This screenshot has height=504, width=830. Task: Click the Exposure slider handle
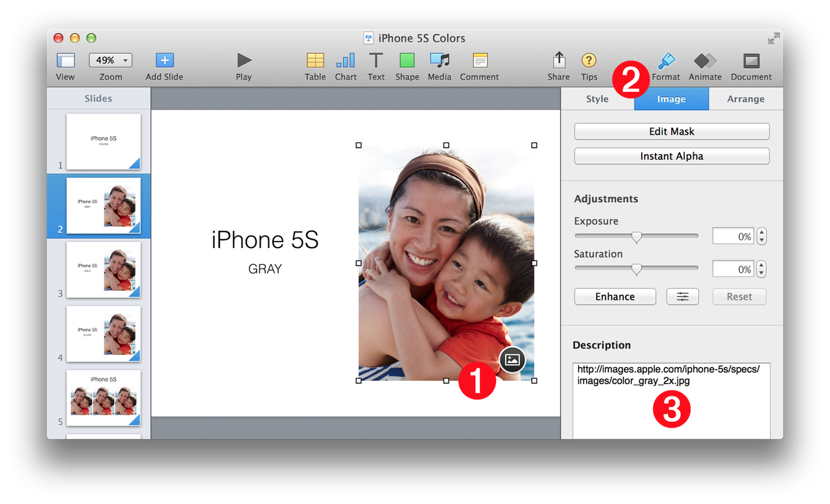click(x=637, y=237)
